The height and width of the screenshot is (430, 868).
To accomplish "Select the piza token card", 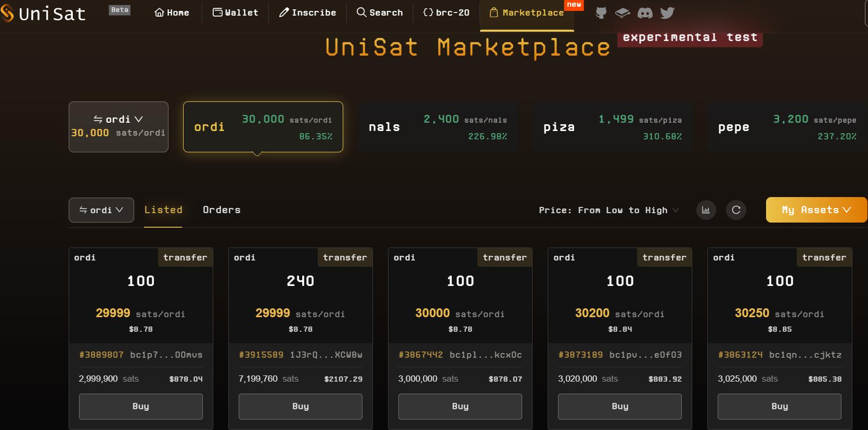I will pyautogui.click(x=612, y=127).
